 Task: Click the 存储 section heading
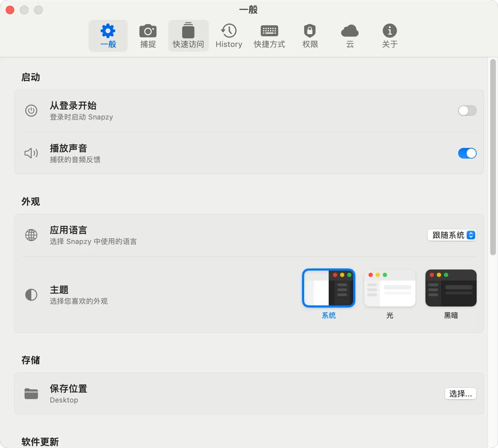(x=31, y=360)
